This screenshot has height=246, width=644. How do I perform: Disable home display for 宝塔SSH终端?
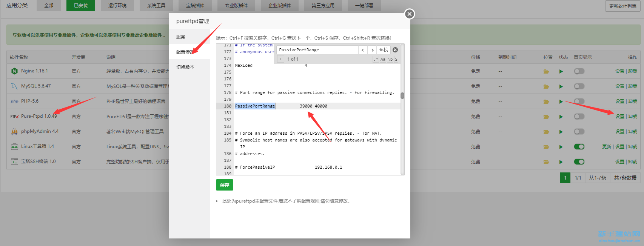(x=579, y=162)
